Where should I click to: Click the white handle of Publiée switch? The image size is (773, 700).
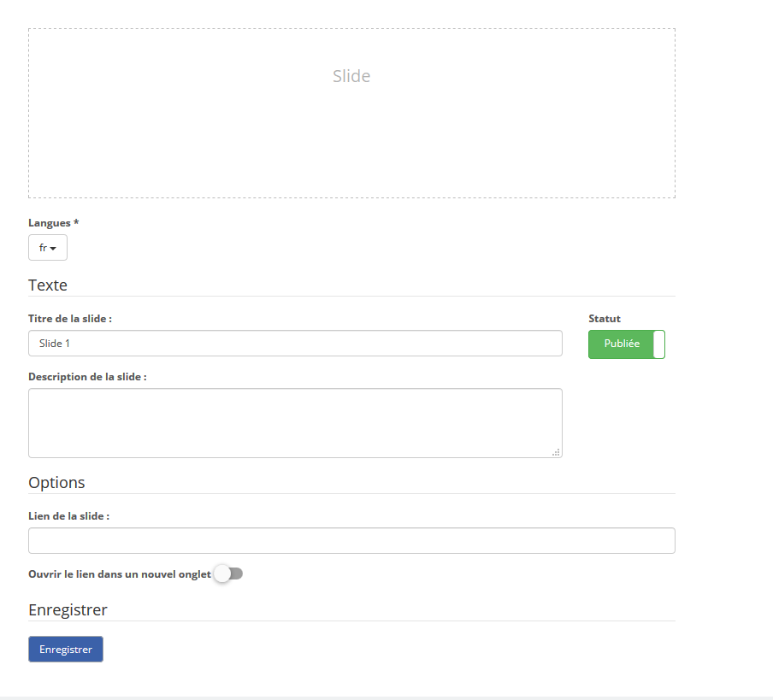tap(659, 344)
